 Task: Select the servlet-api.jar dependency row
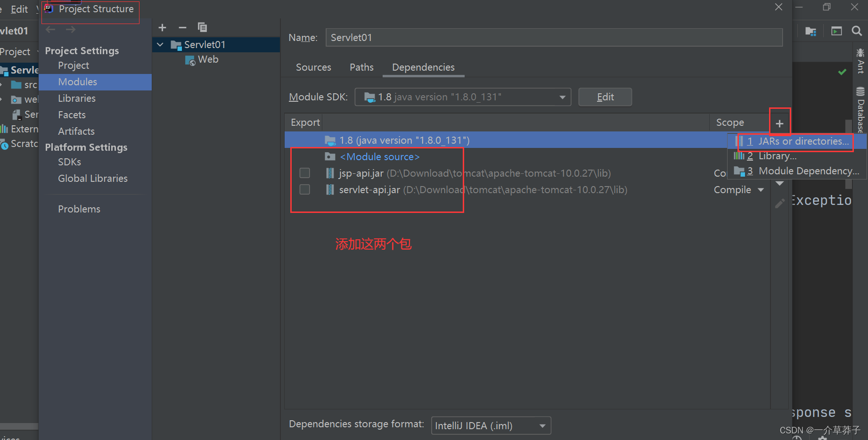click(x=527, y=190)
